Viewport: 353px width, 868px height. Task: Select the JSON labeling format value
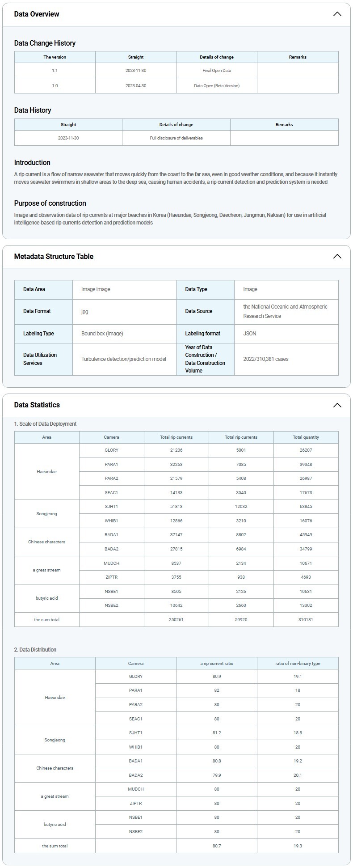coord(250,334)
